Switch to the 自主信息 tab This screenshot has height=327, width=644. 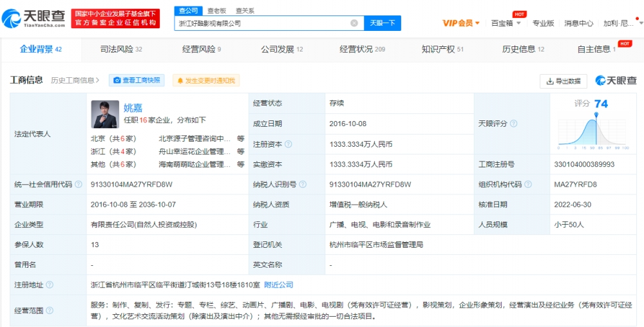tap(596, 50)
